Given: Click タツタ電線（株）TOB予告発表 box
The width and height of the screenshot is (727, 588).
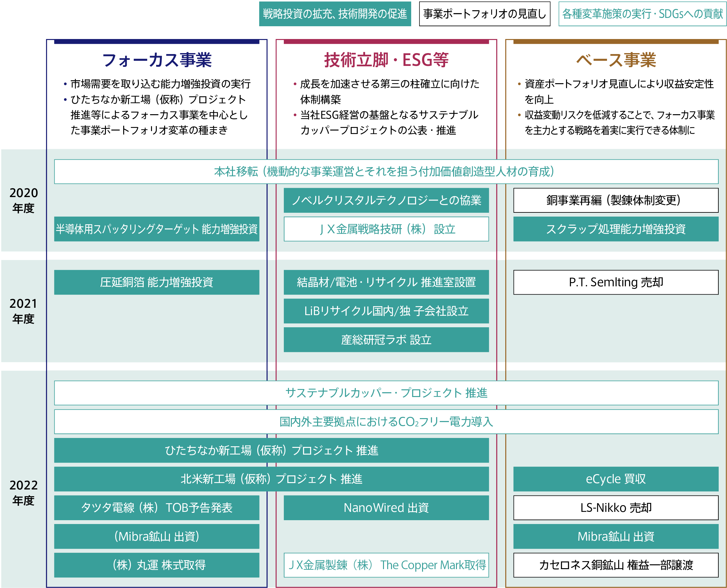Looking at the screenshot, I should click(x=157, y=508).
